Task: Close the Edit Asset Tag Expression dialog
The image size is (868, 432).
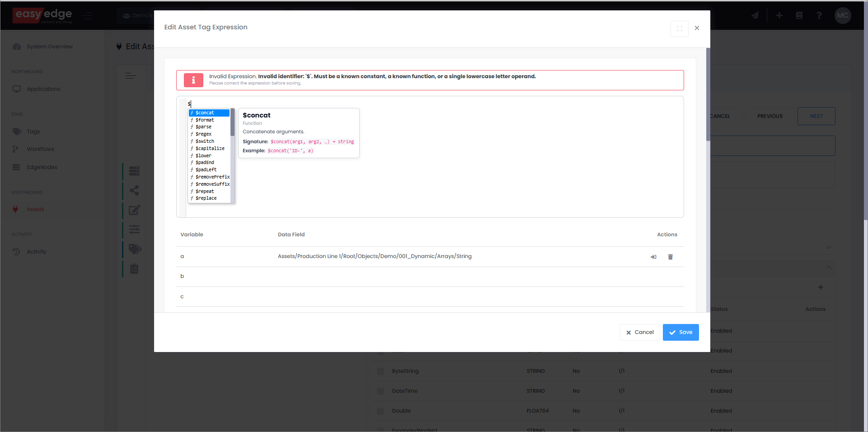Action: [697, 28]
